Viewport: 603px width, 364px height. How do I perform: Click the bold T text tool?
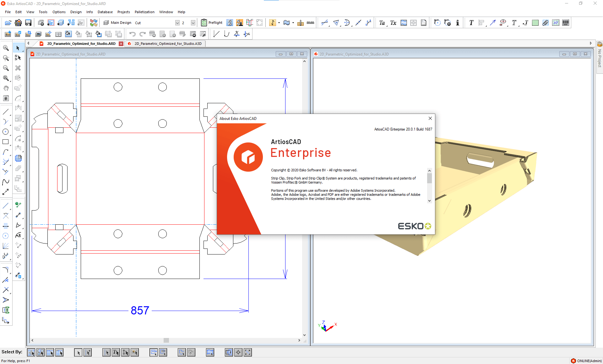coord(471,23)
